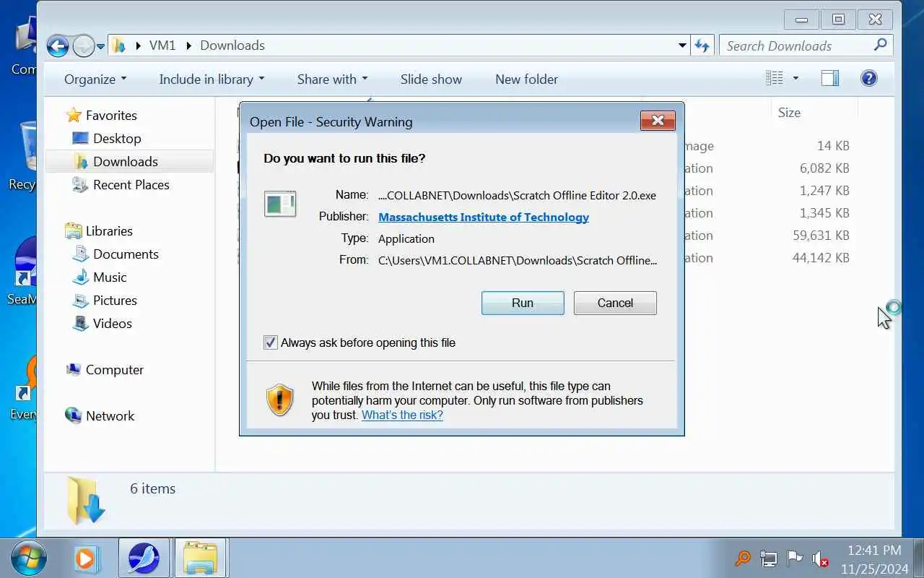Open Documents library

pos(126,254)
